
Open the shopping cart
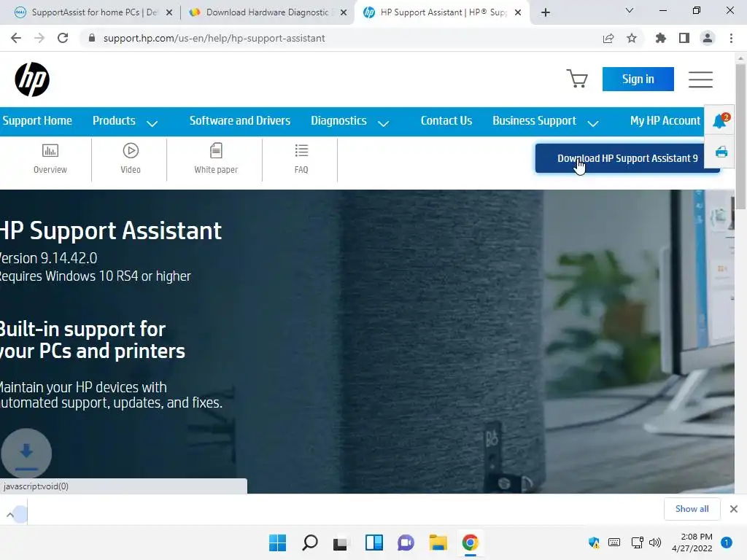tap(577, 79)
